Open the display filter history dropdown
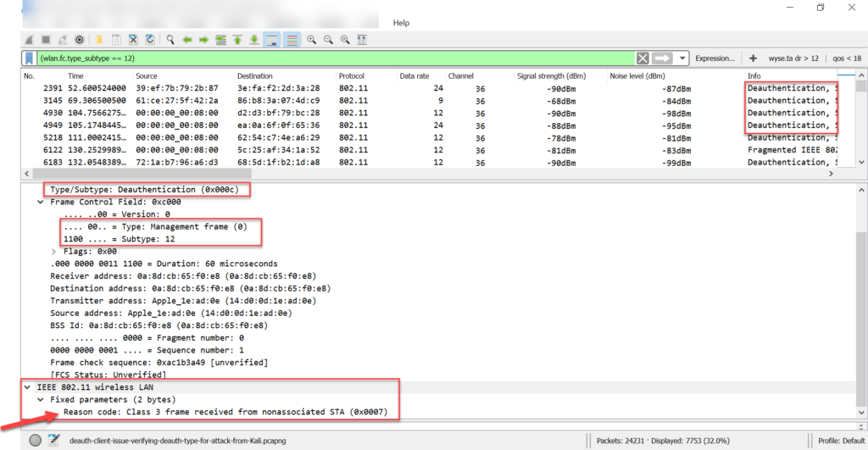This screenshot has height=450, width=868. [x=682, y=58]
